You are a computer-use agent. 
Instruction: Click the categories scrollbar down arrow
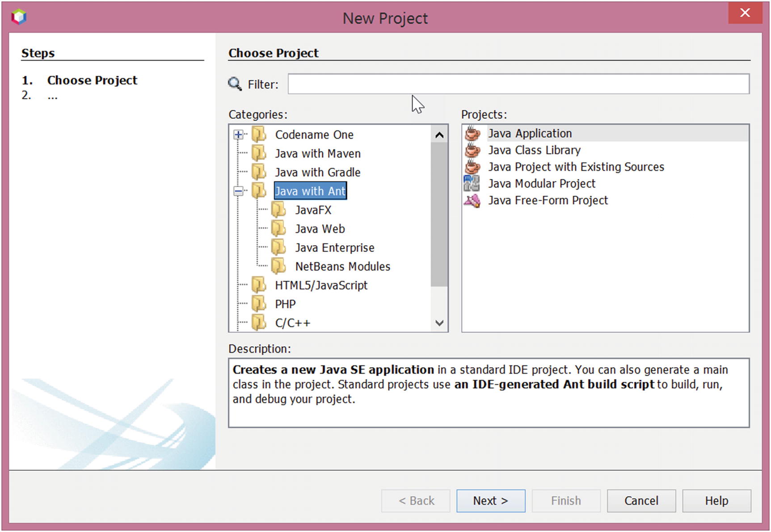click(x=439, y=323)
